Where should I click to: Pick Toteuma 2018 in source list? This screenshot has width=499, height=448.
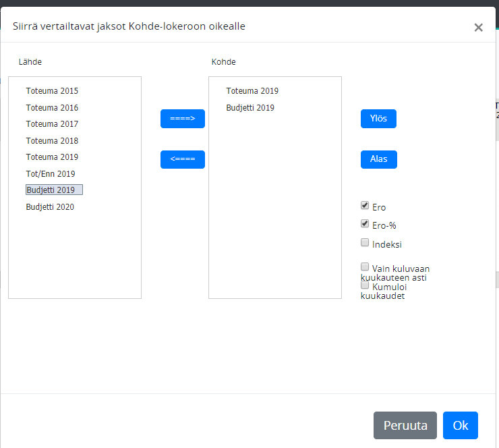pos(52,141)
